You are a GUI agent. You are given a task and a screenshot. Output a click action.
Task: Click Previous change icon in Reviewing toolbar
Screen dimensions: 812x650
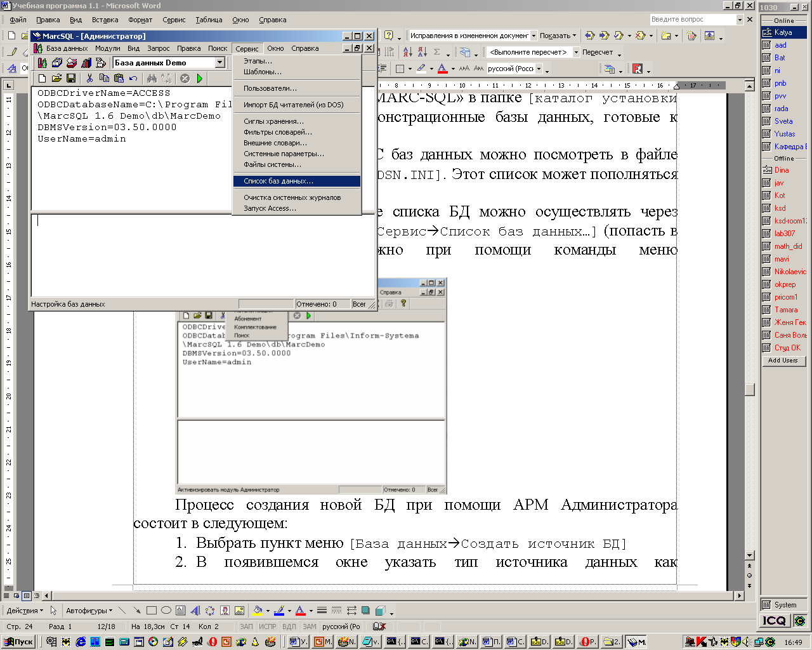tap(590, 36)
